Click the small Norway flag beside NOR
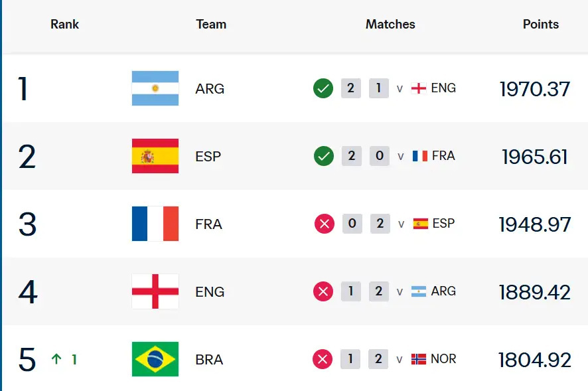 (419, 359)
